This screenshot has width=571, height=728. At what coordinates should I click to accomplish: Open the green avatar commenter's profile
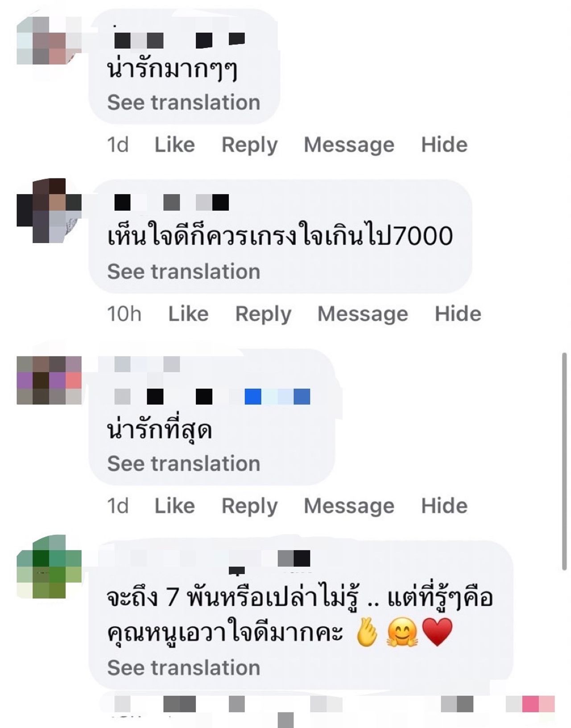[49, 567]
